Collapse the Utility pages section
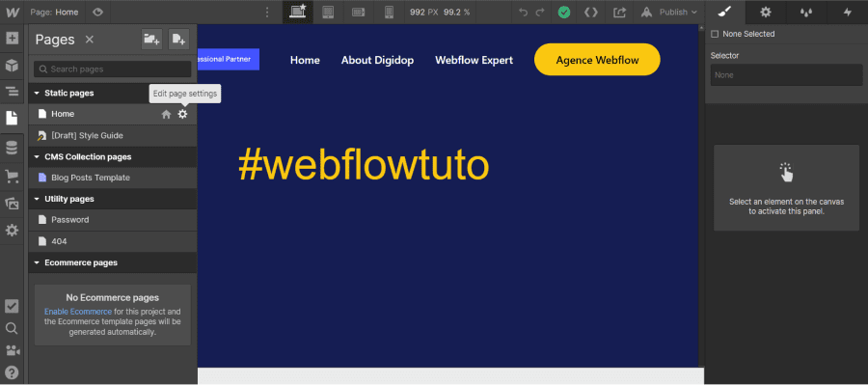 (x=37, y=199)
